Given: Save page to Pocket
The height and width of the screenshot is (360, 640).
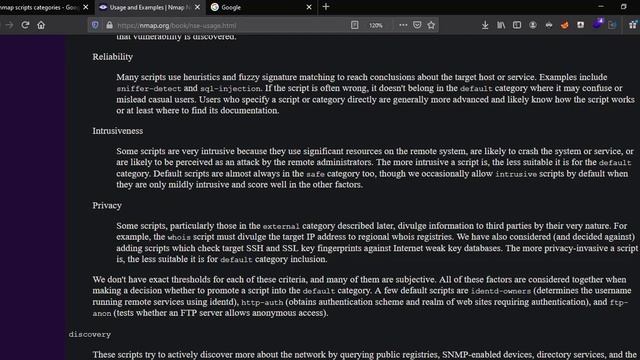Looking at the screenshot, I should tap(417, 25).
